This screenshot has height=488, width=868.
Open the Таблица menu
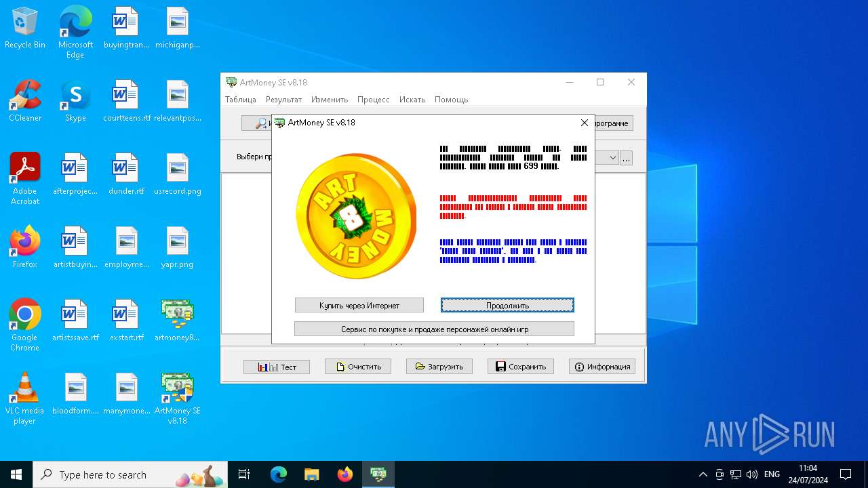coord(241,100)
